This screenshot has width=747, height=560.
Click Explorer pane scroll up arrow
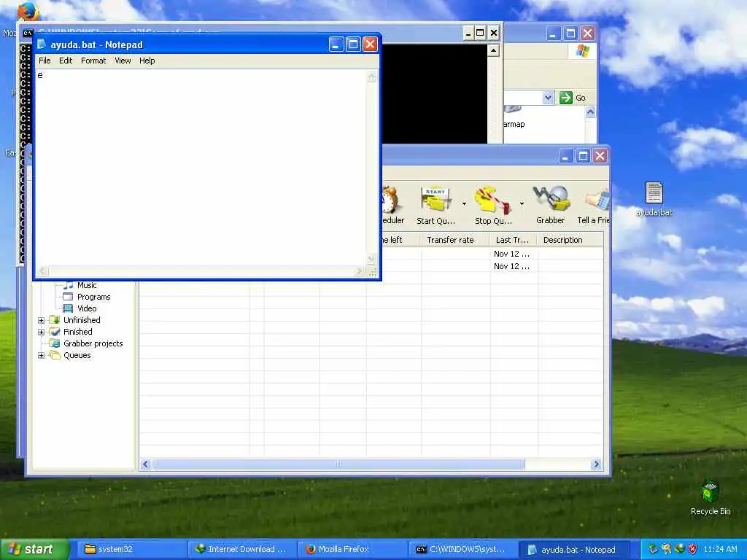coord(590,112)
